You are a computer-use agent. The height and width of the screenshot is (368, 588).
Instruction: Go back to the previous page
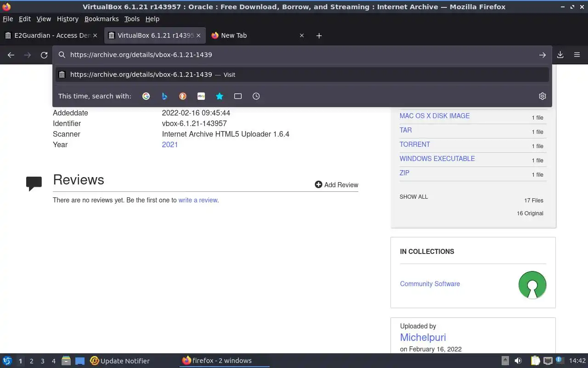point(11,55)
